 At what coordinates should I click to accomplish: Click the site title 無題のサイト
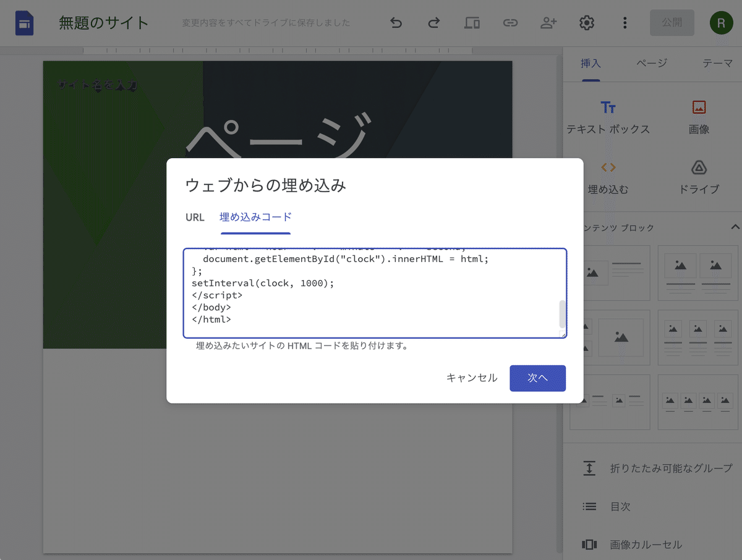click(104, 23)
